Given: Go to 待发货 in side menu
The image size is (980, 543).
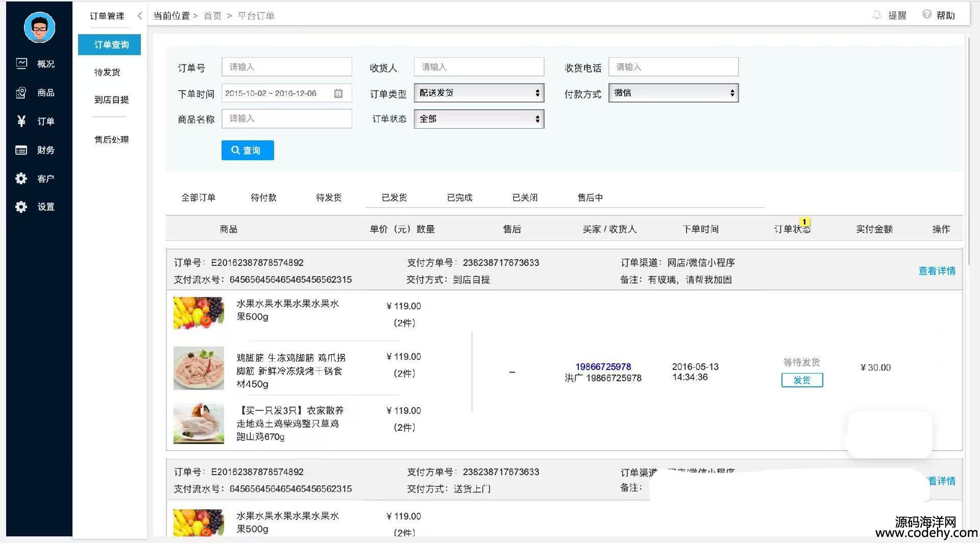Looking at the screenshot, I should pyautogui.click(x=107, y=72).
